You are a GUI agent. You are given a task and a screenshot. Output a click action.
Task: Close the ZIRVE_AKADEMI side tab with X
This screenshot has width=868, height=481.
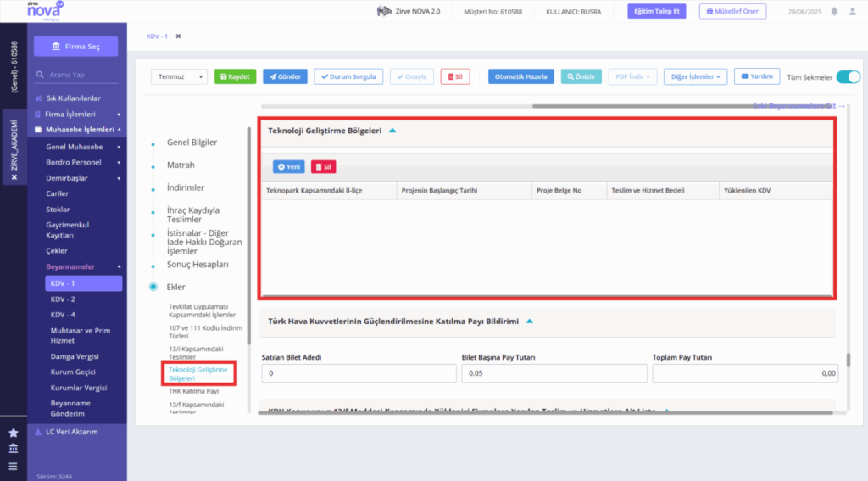pyautogui.click(x=14, y=177)
